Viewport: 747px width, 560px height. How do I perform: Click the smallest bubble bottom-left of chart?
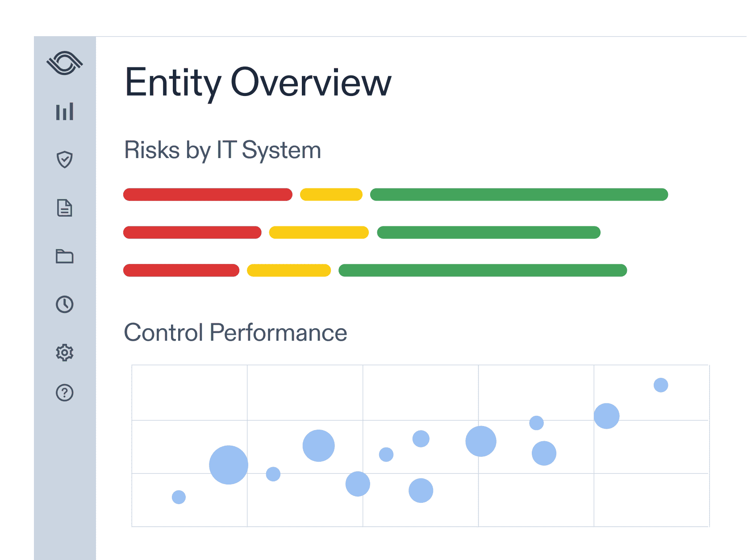(179, 497)
